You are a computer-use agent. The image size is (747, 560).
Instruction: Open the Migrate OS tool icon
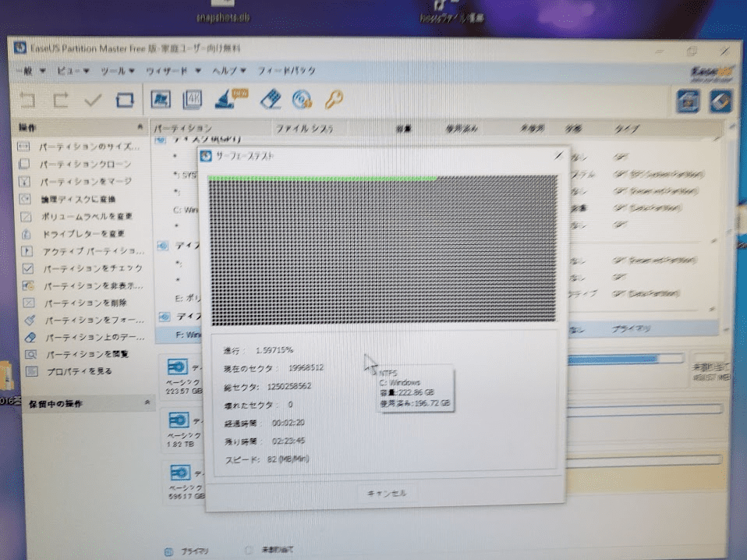[x=161, y=100]
